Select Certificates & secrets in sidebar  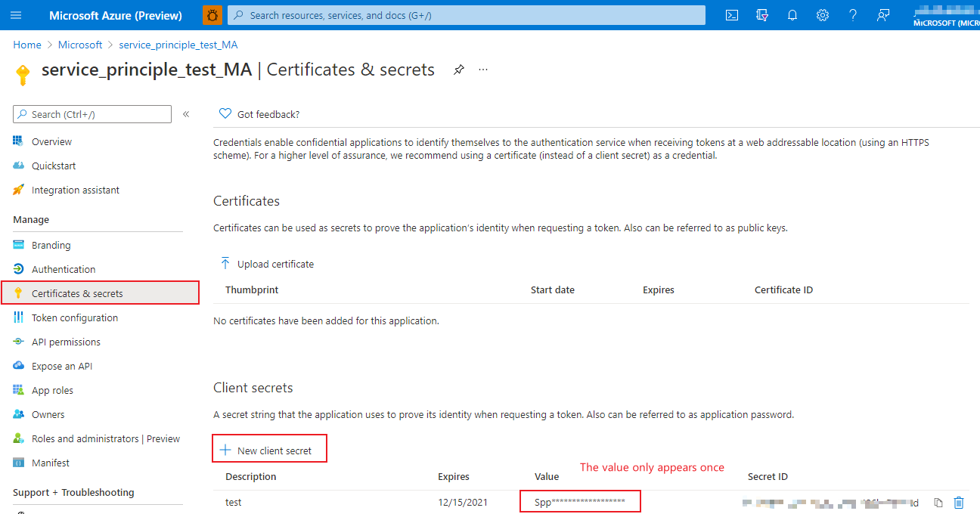(77, 293)
